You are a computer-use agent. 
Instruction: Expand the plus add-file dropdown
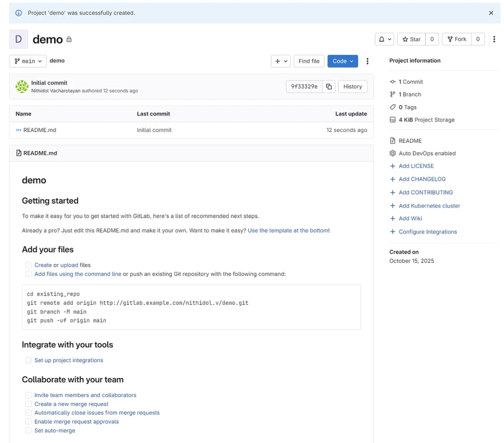pyautogui.click(x=281, y=61)
